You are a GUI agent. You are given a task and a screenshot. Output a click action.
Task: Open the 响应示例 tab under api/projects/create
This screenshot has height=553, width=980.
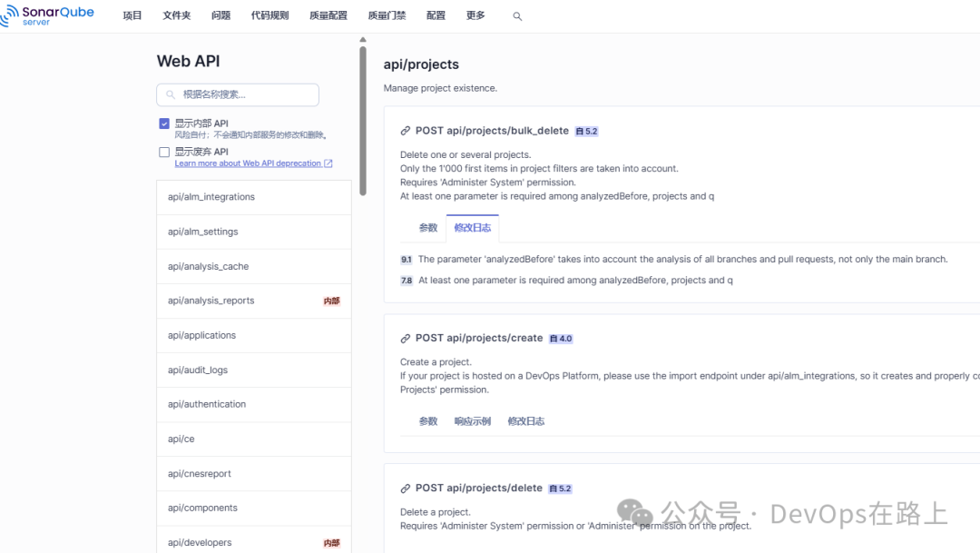tap(473, 420)
